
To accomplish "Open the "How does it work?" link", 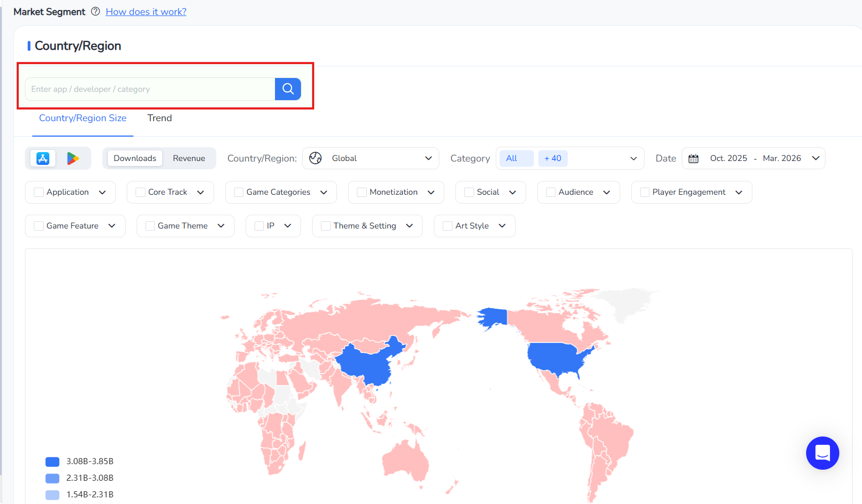I will click(146, 11).
